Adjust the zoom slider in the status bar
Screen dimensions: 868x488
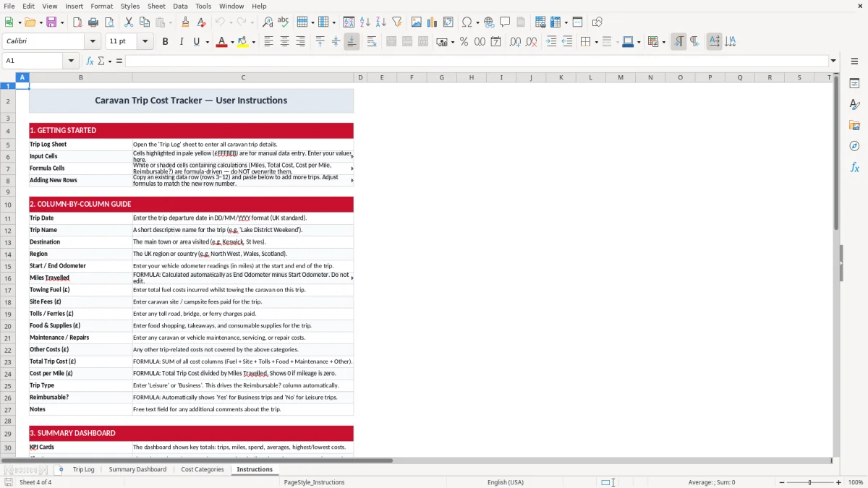tap(809, 482)
